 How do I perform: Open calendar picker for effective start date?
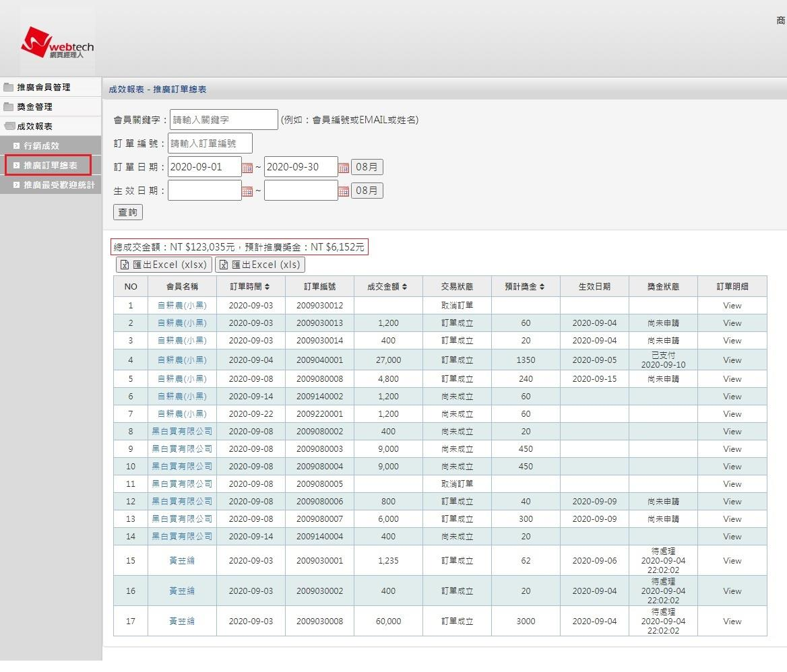247,191
